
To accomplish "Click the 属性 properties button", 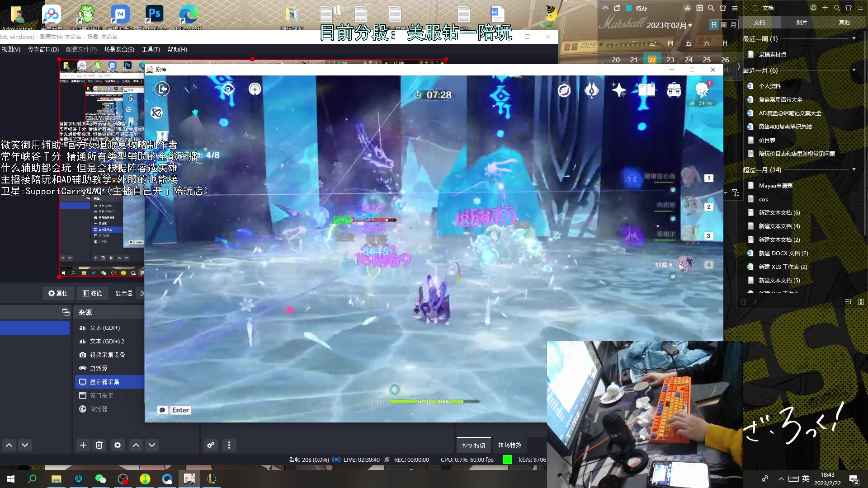I will pos(58,293).
